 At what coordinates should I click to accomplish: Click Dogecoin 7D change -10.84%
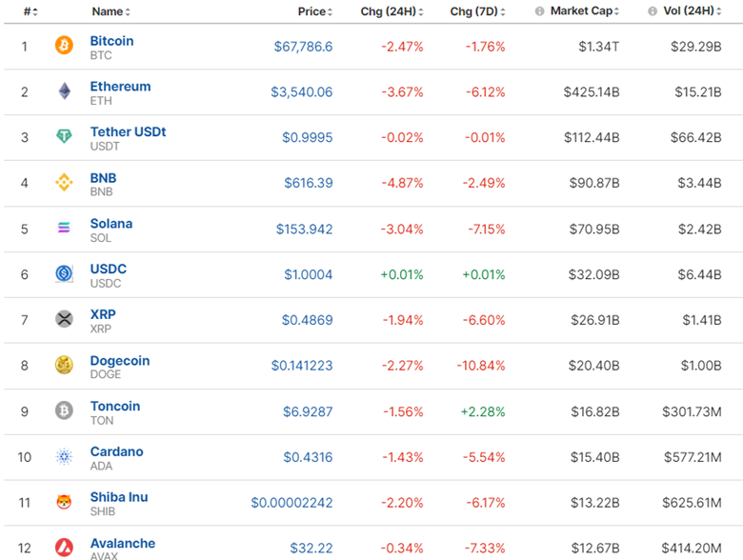point(481,366)
